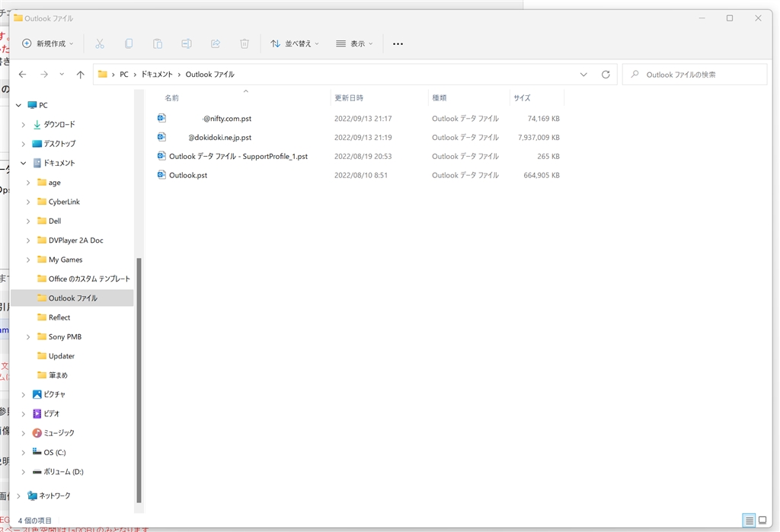Go forward with the right arrow
780x532 pixels.
tap(44, 75)
